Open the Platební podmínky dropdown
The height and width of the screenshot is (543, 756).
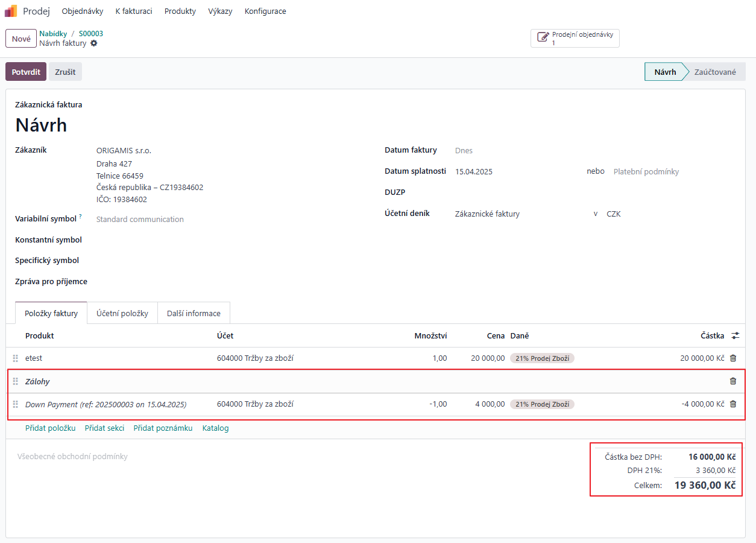(x=663, y=172)
